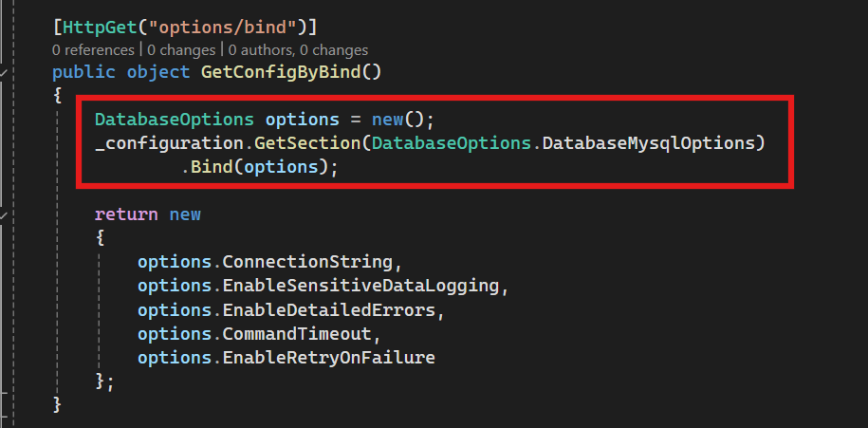Viewport: 868px width, 428px height.
Task: Click the return keyword
Action: pos(126,214)
